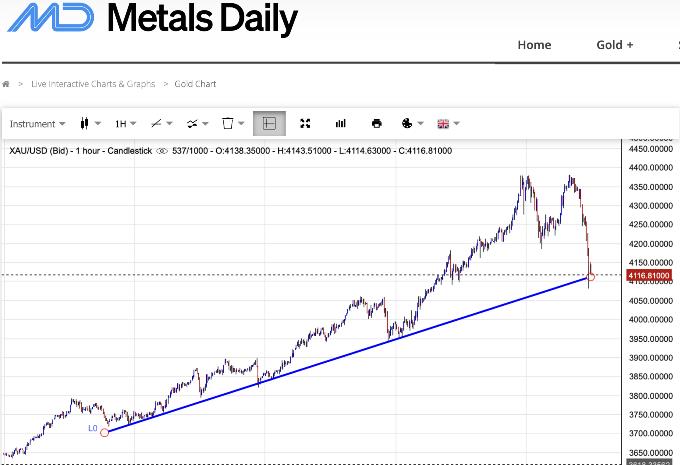Expand the 1H timeframe dropdown
The image size is (680, 465).
125,124
